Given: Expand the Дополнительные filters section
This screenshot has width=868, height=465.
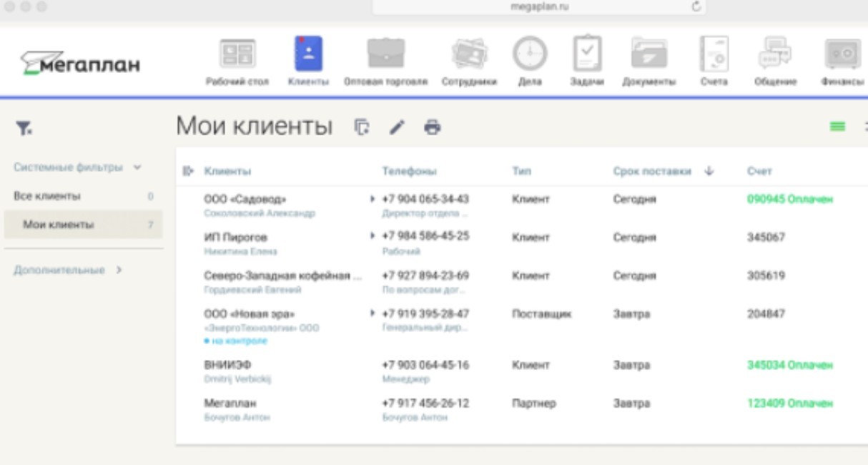Looking at the screenshot, I should [x=119, y=270].
